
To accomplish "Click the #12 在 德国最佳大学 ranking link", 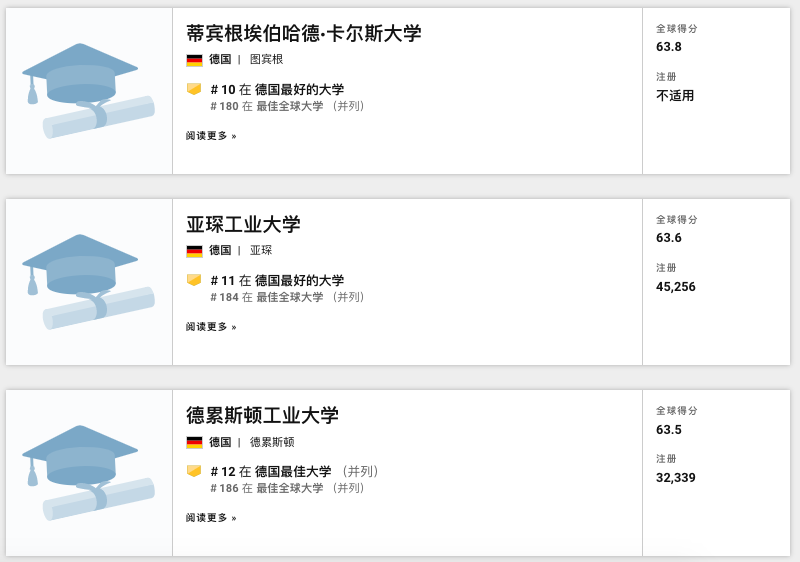I will (x=271, y=472).
